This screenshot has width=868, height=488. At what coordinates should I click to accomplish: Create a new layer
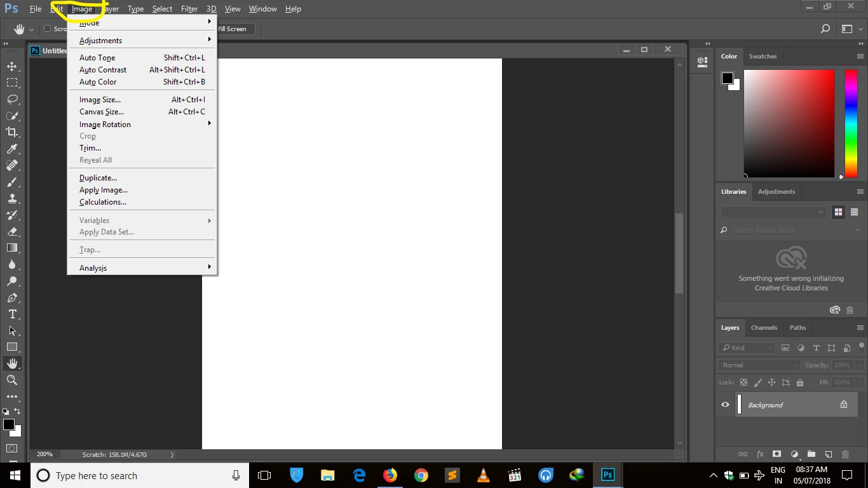click(x=829, y=454)
